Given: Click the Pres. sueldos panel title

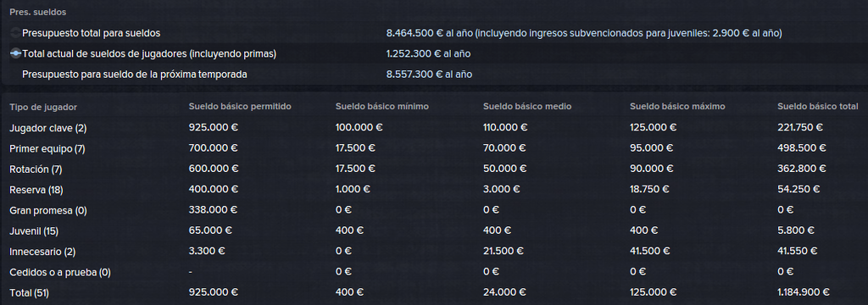Looking at the screenshot, I should tap(38, 12).
